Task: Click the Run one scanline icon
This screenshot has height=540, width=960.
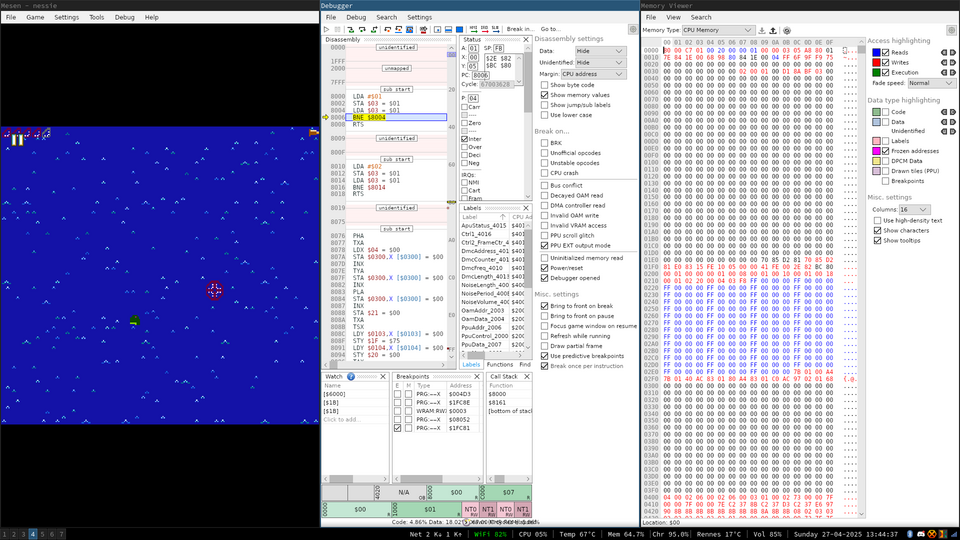Action: 448,29
